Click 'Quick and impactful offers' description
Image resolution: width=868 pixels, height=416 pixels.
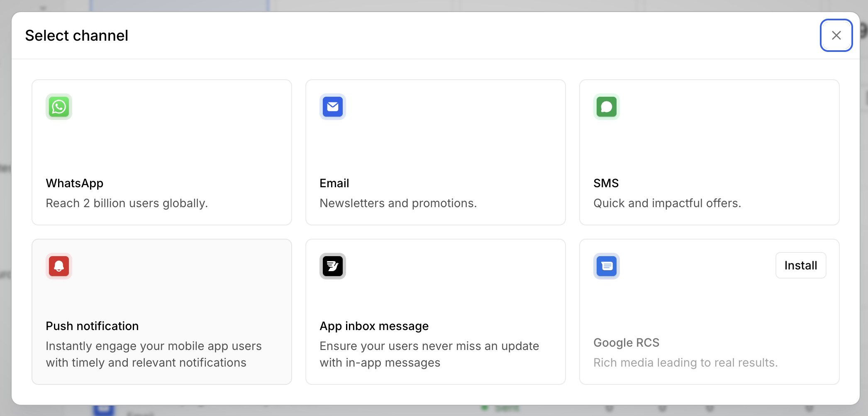pos(667,203)
